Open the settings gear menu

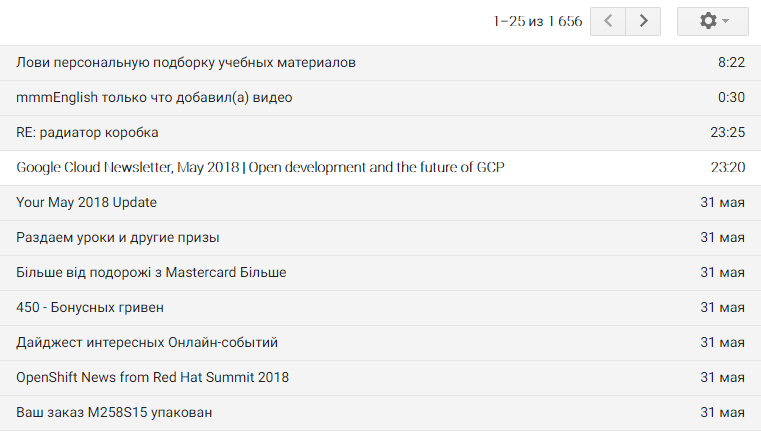pyautogui.click(x=712, y=21)
